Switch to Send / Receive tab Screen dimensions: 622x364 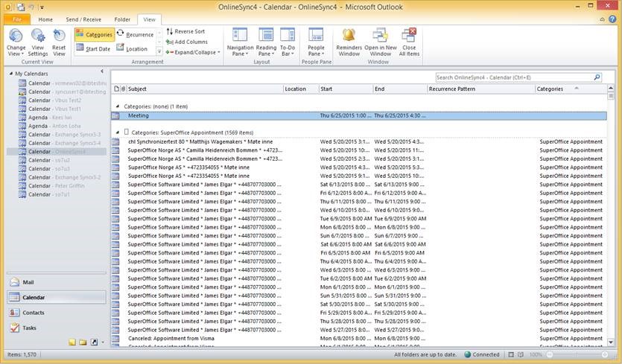click(x=83, y=19)
